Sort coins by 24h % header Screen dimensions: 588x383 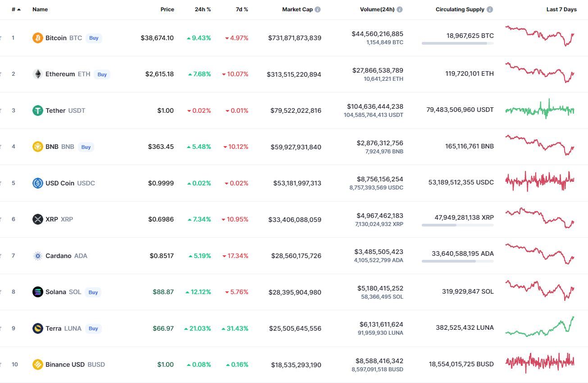pos(203,9)
